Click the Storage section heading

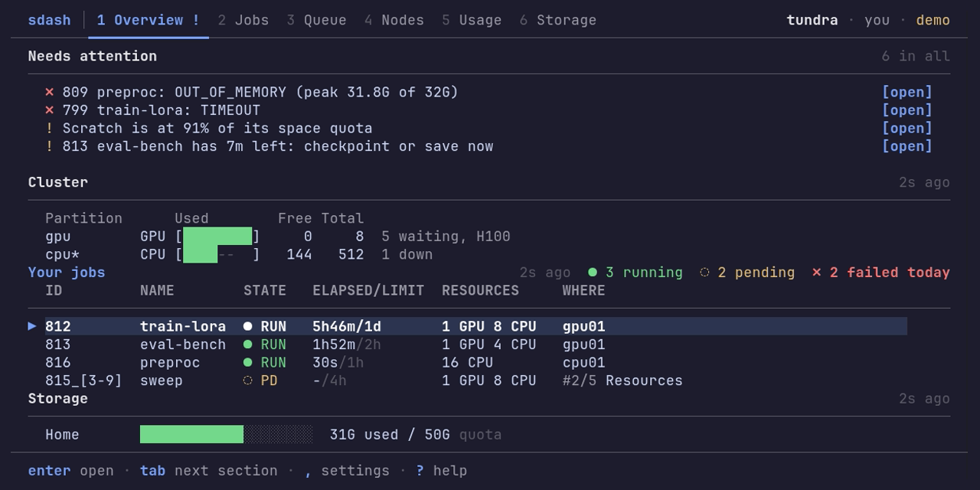pyautogui.click(x=58, y=399)
